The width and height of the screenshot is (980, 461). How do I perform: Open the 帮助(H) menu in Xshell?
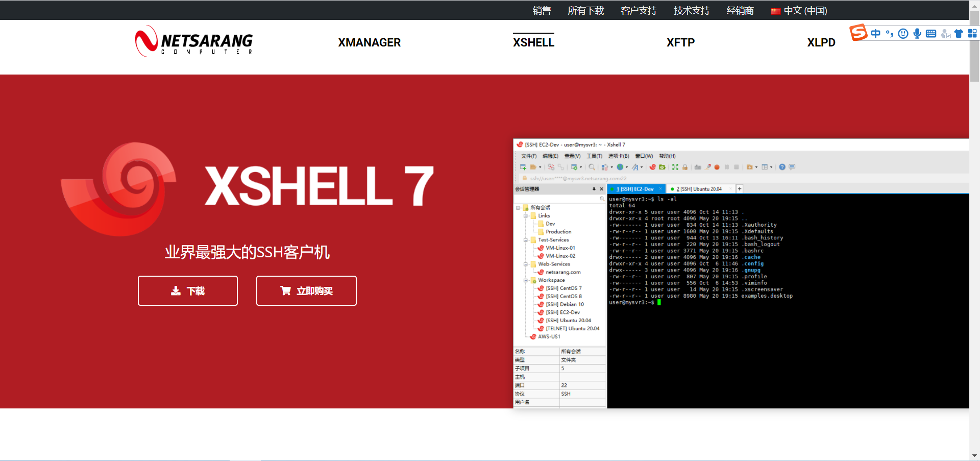pos(667,156)
